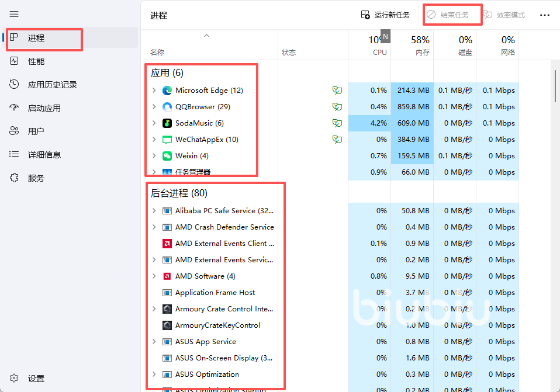
Task: Expand the Microsoft Edge process group
Action: click(154, 91)
